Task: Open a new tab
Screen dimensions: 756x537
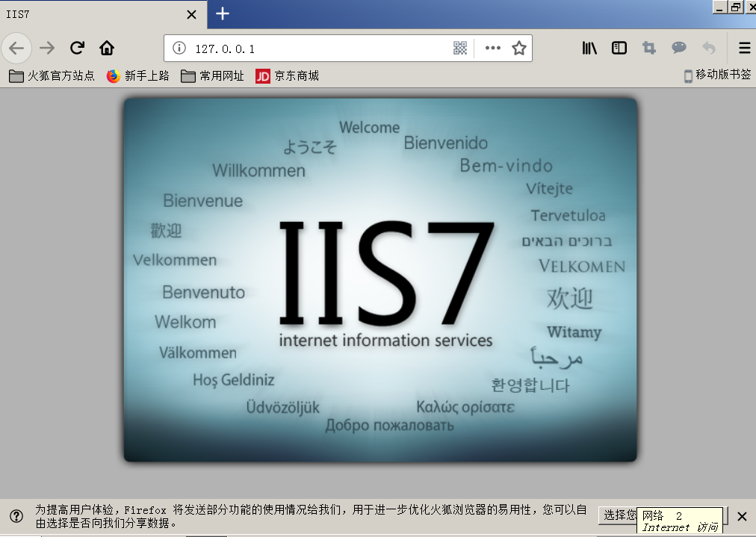Action: (223, 13)
